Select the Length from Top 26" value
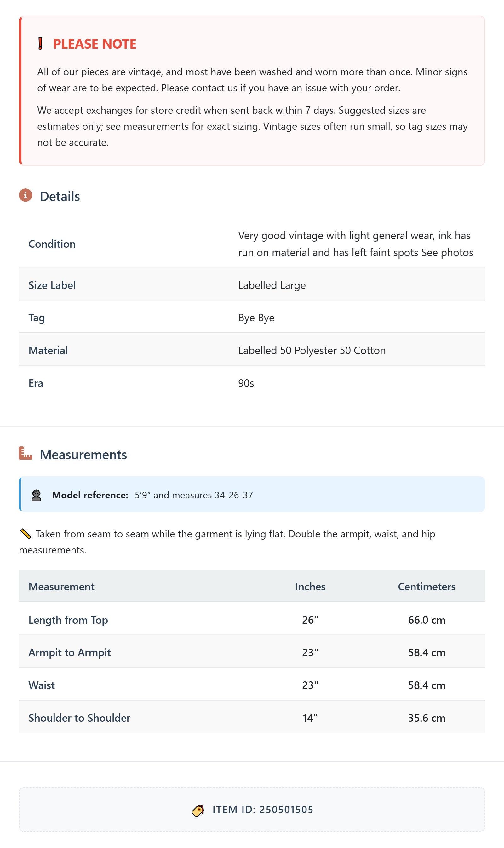This screenshot has height=848, width=504. (310, 620)
